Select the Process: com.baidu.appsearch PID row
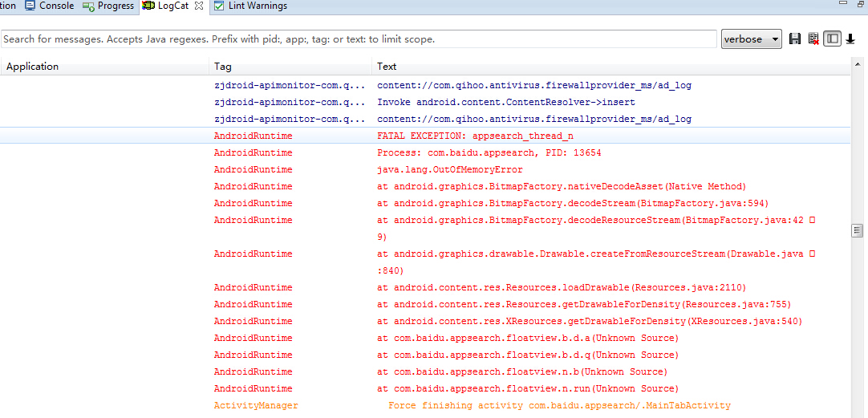Viewport: 868px width, 418px height. [425, 152]
